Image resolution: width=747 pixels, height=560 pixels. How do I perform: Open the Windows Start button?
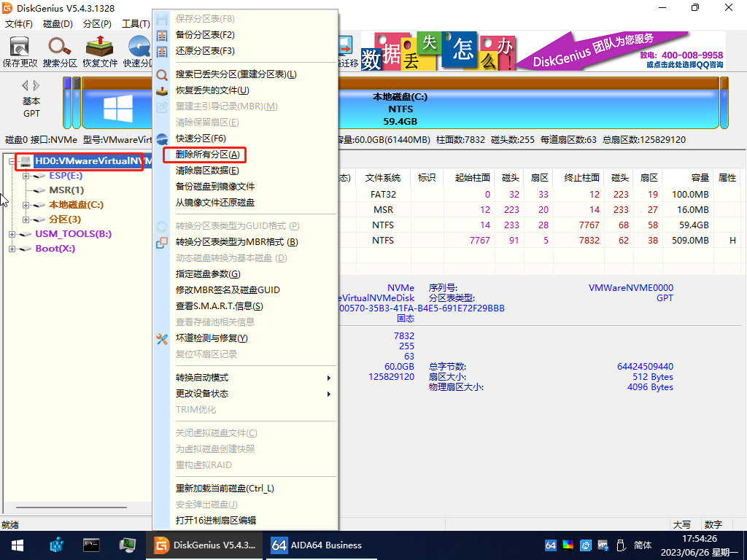pos(18,545)
